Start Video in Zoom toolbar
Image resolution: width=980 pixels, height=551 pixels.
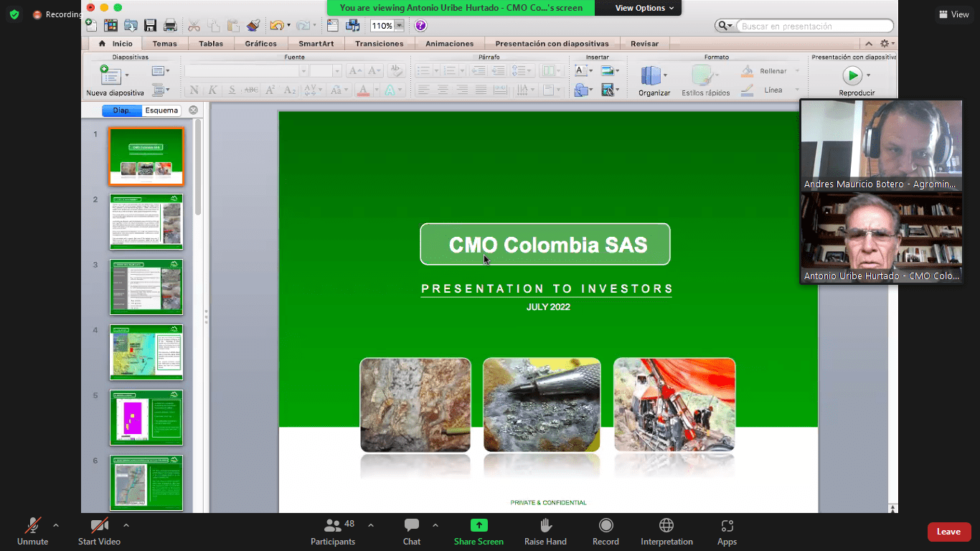point(99,532)
